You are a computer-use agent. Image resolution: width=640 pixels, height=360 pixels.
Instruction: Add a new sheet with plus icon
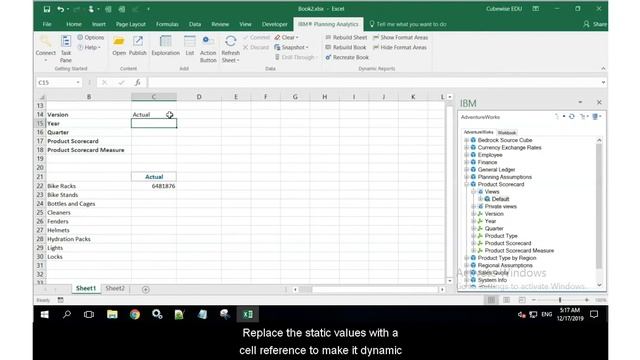(x=146, y=289)
